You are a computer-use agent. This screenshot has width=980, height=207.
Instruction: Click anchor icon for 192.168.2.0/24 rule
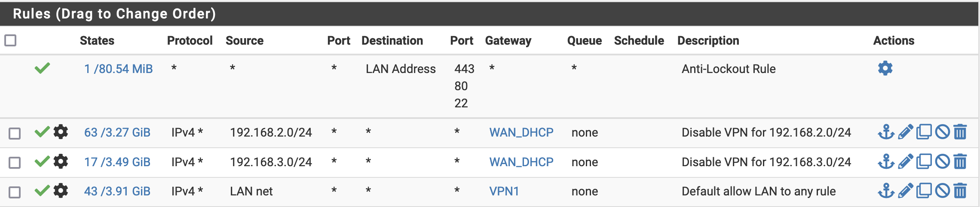886,132
